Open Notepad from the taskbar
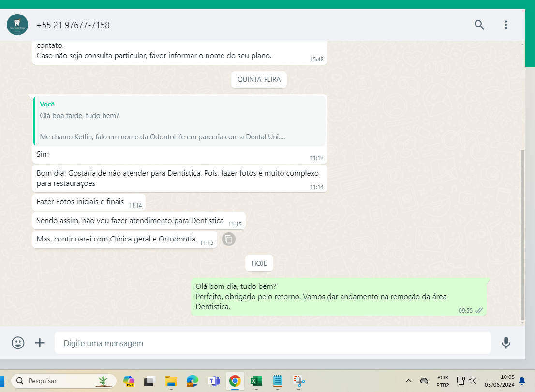 coord(277,381)
